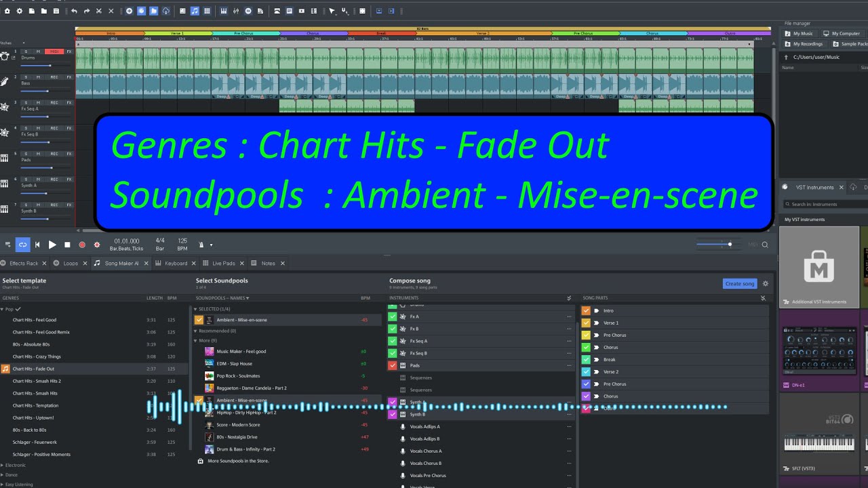The image size is (868, 488).
Task: Open Song Maker music-note toolbar icon
Action: coord(195,11)
